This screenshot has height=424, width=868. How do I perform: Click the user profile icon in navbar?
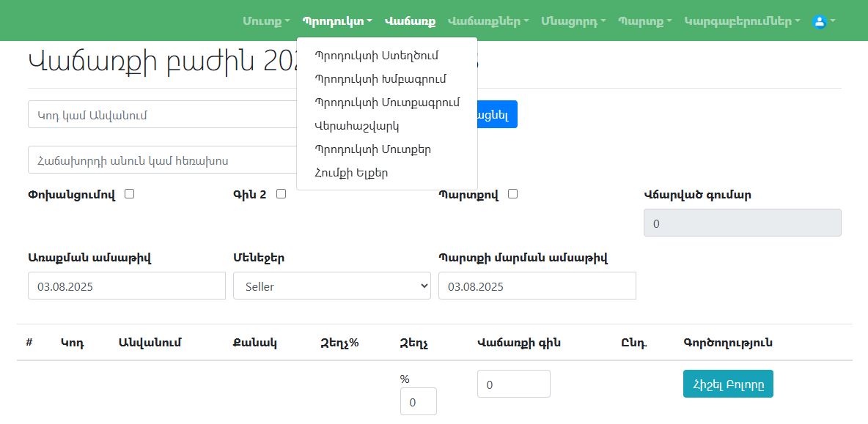coord(820,21)
